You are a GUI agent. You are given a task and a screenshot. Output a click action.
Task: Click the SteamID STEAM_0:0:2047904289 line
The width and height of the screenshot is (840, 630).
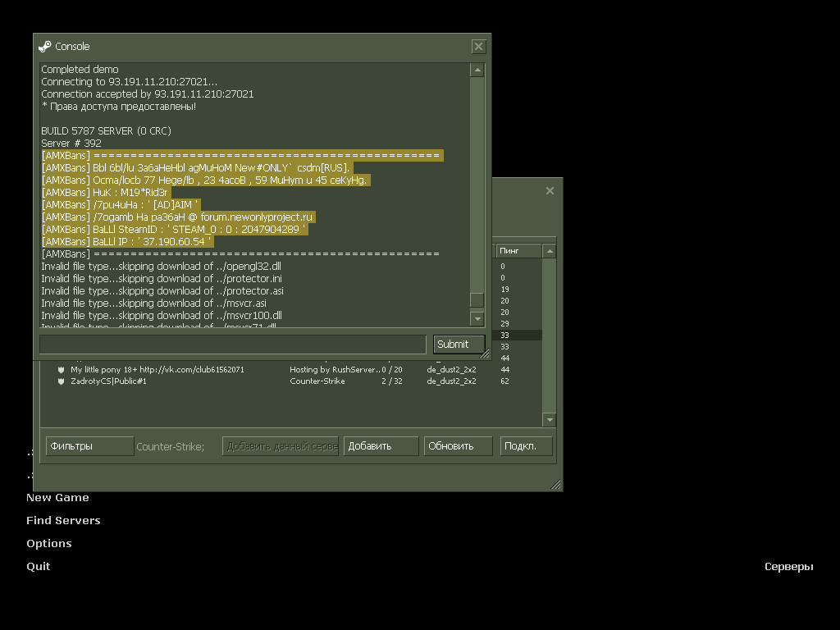pos(174,230)
